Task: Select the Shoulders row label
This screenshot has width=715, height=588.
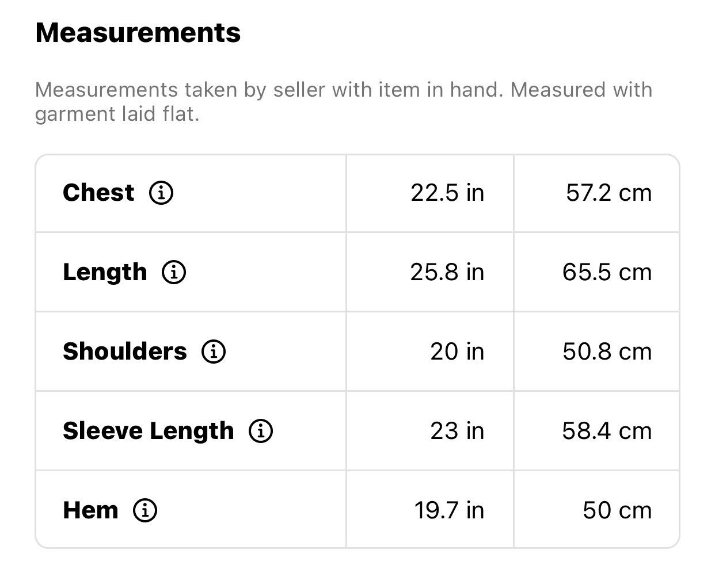Action: pos(125,352)
